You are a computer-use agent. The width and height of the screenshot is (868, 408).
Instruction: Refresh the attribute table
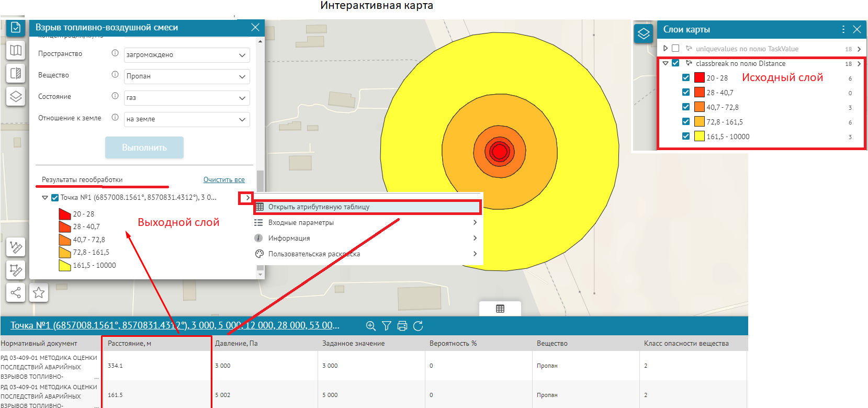[x=418, y=326]
